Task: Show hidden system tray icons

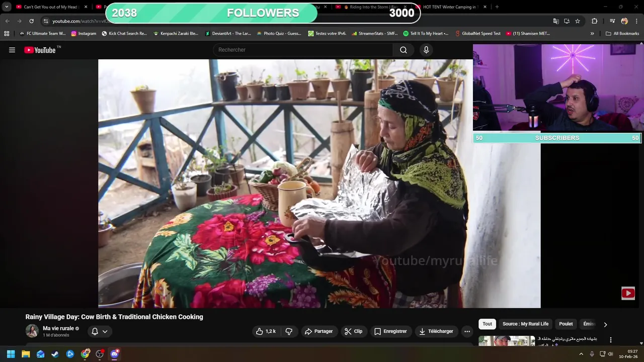Action: click(x=581, y=354)
